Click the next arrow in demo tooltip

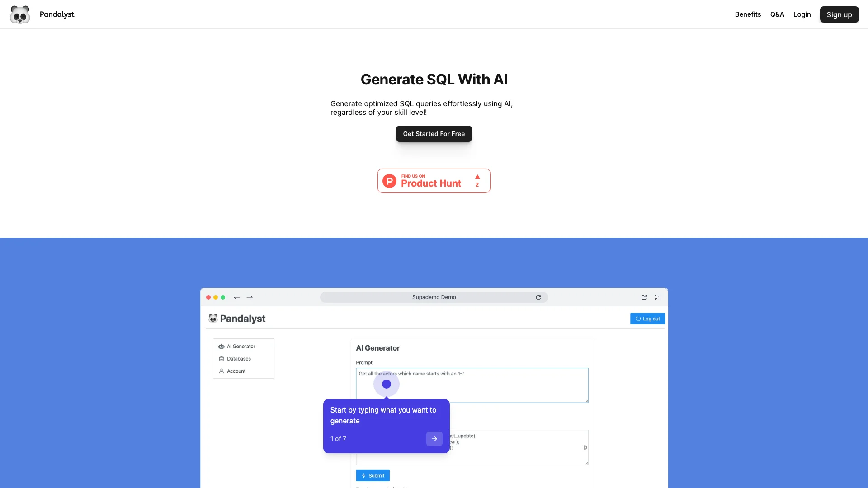[x=434, y=439]
